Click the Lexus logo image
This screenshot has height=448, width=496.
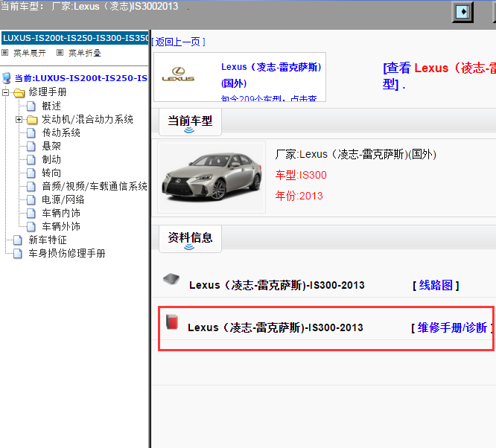pos(178,74)
